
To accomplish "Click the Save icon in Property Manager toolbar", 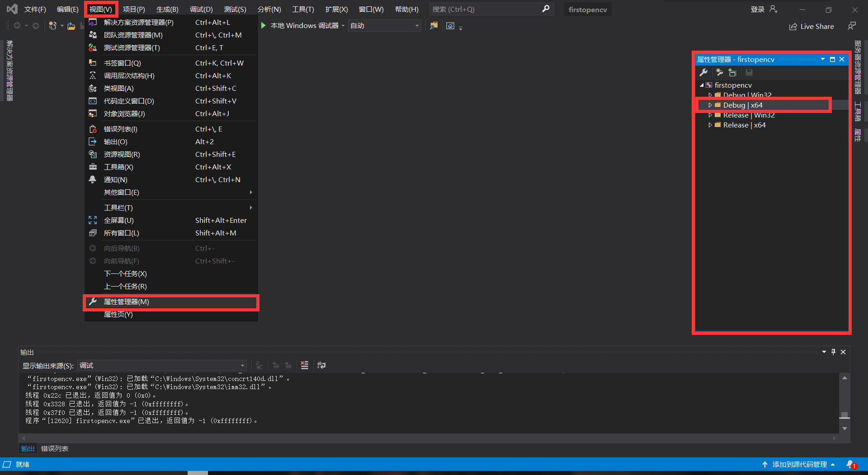I will click(749, 72).
